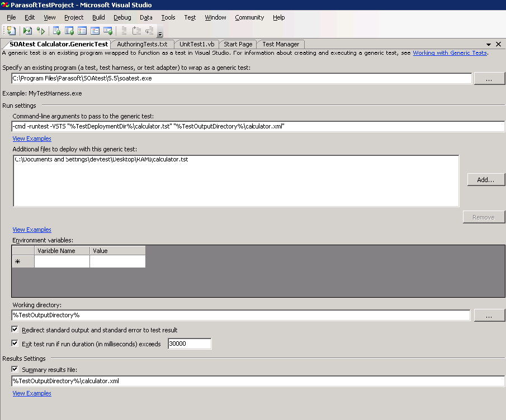The width and height of the screenshot is (506, 420).
Task: Click inside the existing program path field
Action: pos(242,78)
